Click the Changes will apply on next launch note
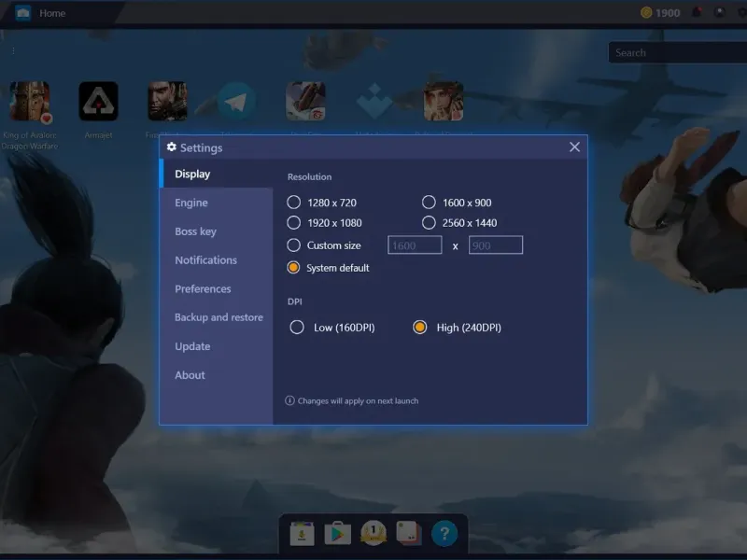Viewport: 747px width, 560px height. click(359, 401)
